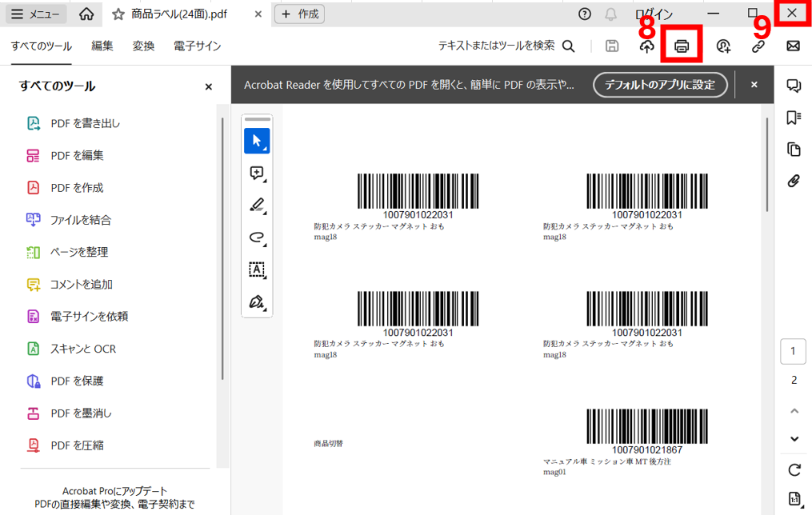This screenshot has width=812, height=515.
Task: Open the 電子サイン tab
Action: (x=198, y=46)
